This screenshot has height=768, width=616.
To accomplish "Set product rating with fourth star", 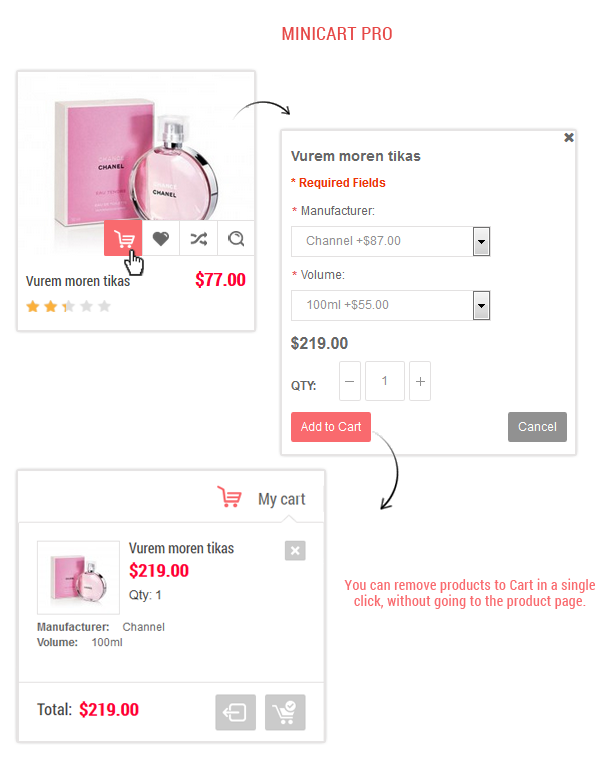I will point(87,307).
